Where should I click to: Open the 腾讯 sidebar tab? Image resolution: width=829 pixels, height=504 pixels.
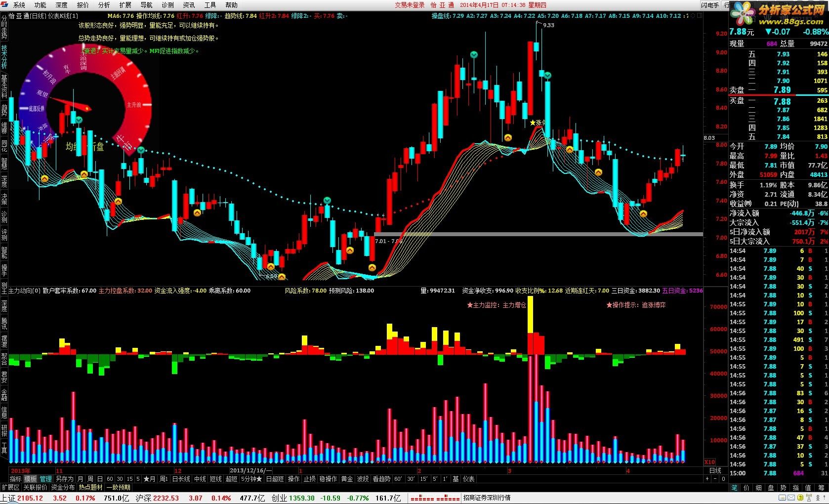(x=4, y=324)
